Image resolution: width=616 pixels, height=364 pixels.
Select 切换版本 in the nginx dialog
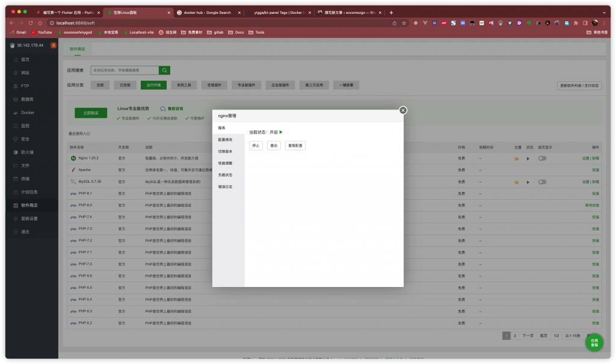click(x=226, y=151)
